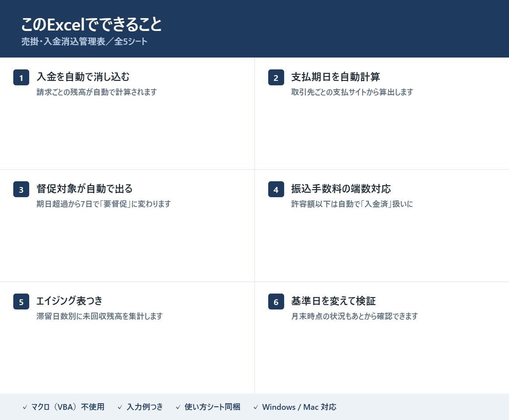Select description 許容額以下は自動で「入金済」扱いに

click(352, 204)
